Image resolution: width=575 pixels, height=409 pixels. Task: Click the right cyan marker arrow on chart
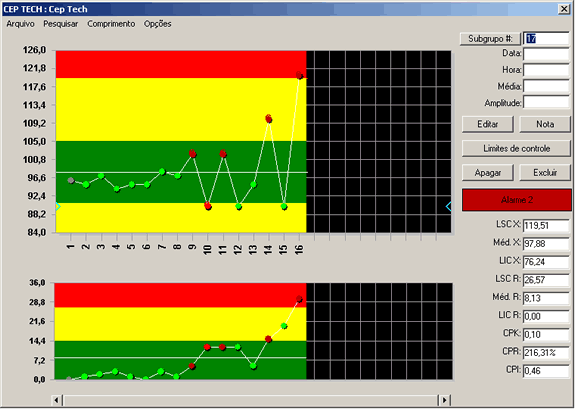tap(448, 207)
